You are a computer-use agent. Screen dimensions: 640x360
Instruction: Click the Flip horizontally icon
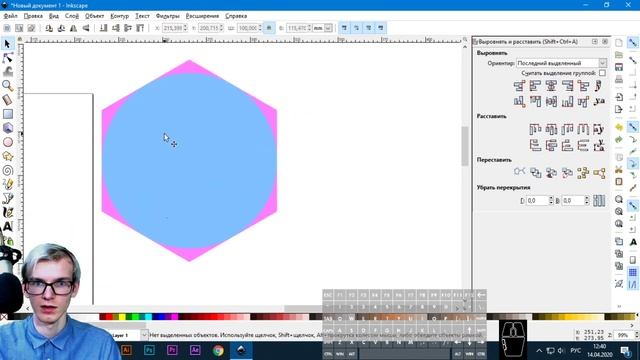click(x=73, y=28)
